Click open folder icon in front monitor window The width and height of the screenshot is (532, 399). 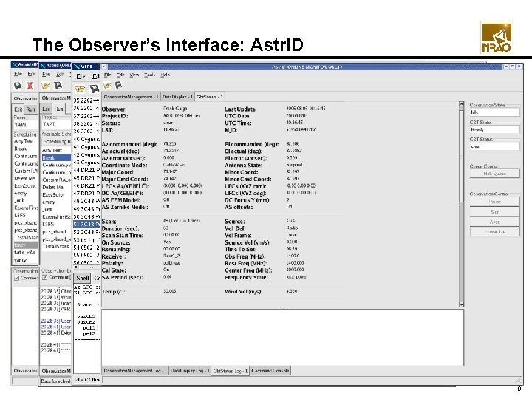(107, 86)
